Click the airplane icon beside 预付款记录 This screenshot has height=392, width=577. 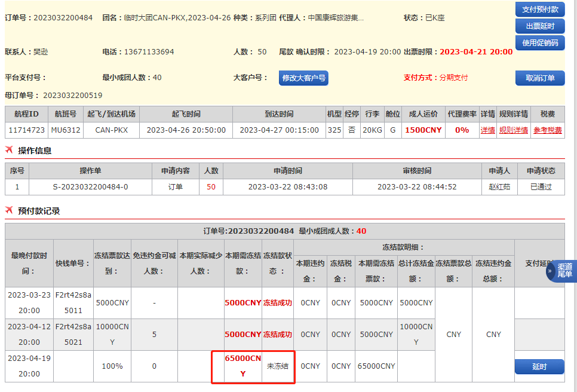click(9, 210)
